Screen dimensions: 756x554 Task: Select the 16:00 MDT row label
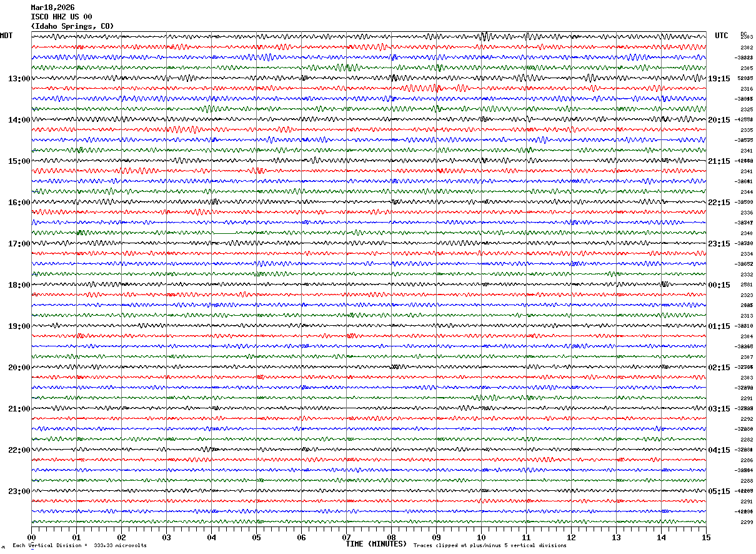(x=19, y=203)
